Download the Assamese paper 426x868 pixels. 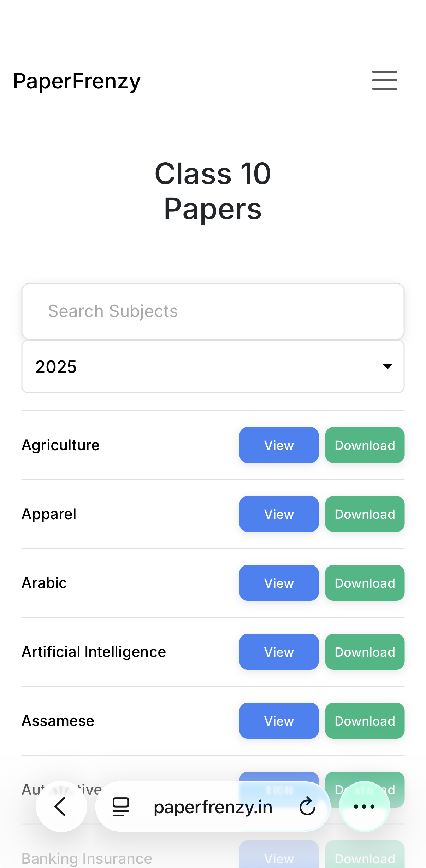365,721
